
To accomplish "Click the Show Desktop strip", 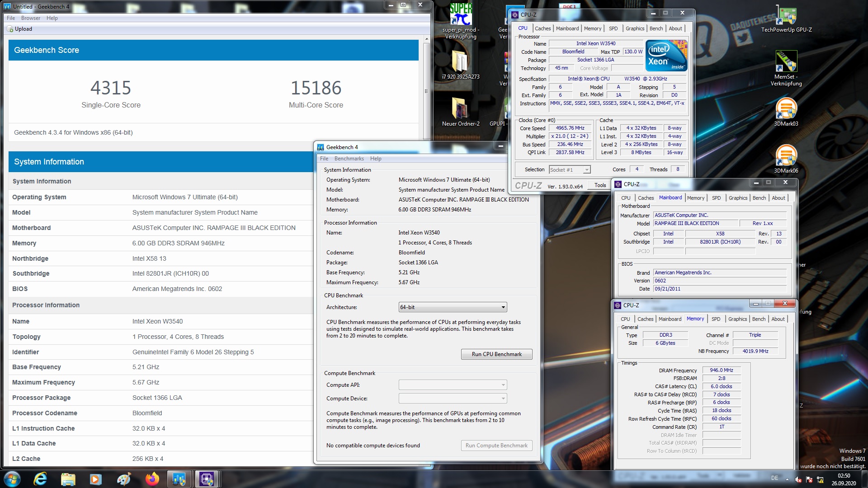I will pyautogui.click(x=865, y=479).
